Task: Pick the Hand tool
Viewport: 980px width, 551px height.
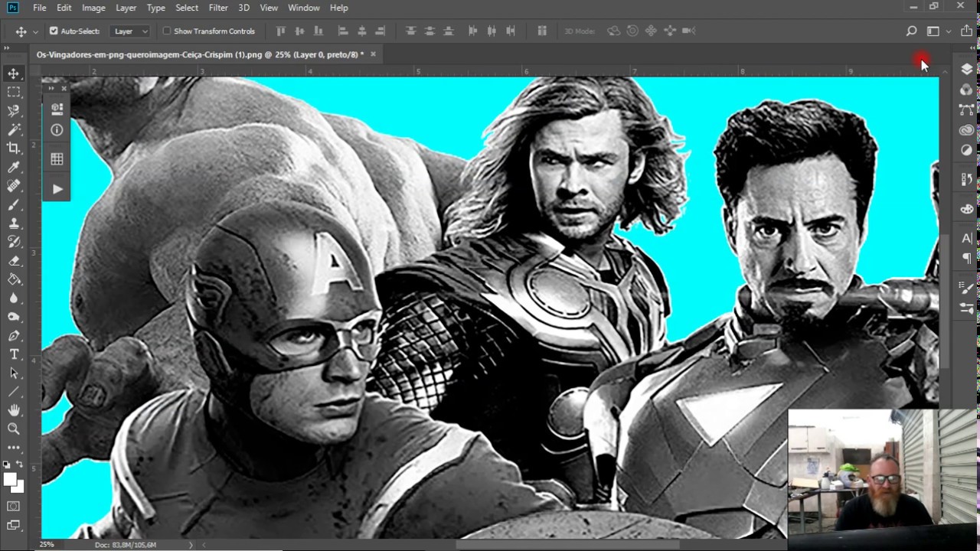Action: point(14,411)
